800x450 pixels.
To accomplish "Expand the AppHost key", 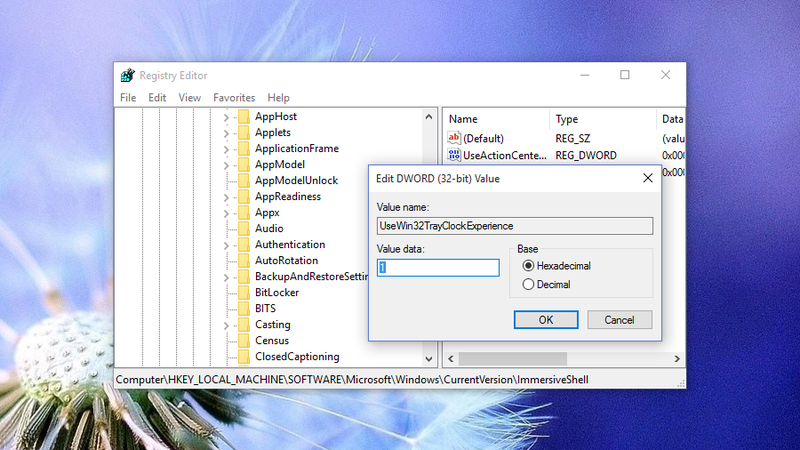I will click(x=226, y=117).
